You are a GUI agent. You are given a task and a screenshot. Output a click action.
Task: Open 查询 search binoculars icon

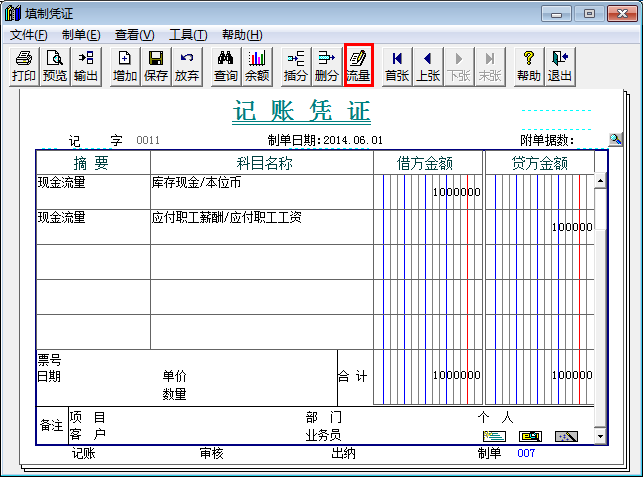click(226, 66)
